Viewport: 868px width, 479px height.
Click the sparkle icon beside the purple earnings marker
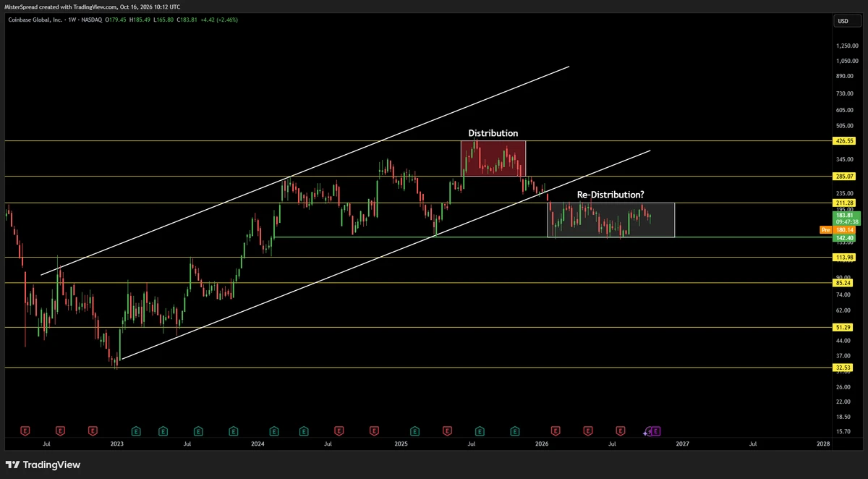tap(647, 432)
